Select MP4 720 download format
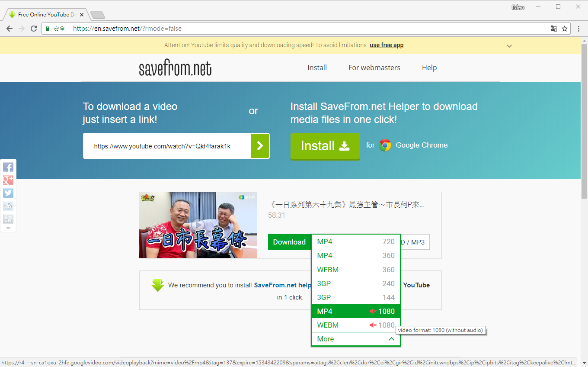This screenshot has width=588, height=367. [356, 241]
